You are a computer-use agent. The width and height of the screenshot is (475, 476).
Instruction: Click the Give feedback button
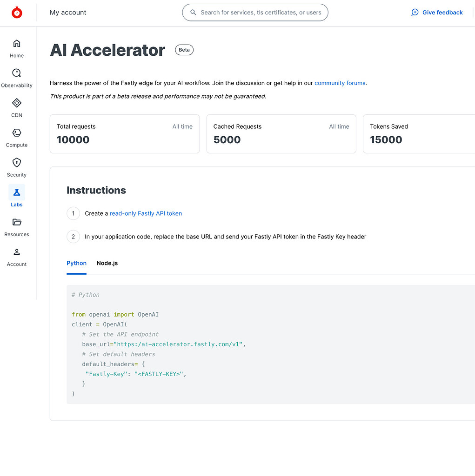coord(436,12)
